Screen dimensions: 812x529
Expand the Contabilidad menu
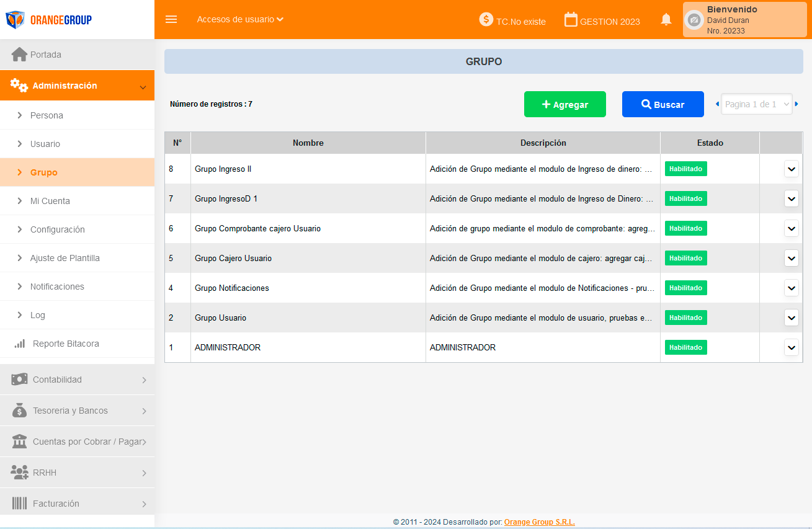77,380
